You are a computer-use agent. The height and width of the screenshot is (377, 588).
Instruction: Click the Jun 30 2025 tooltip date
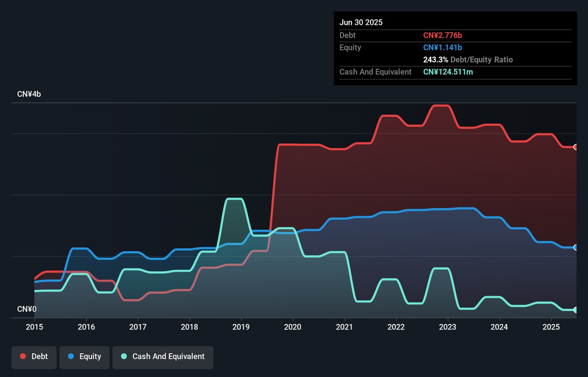pyautogui.click(x=361, y=22)
